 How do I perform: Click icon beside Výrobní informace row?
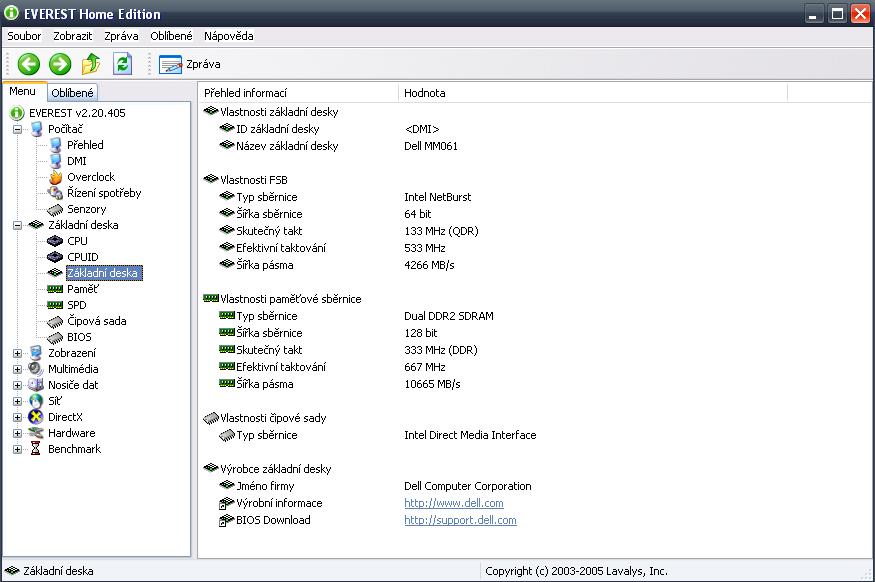(226, 504)
